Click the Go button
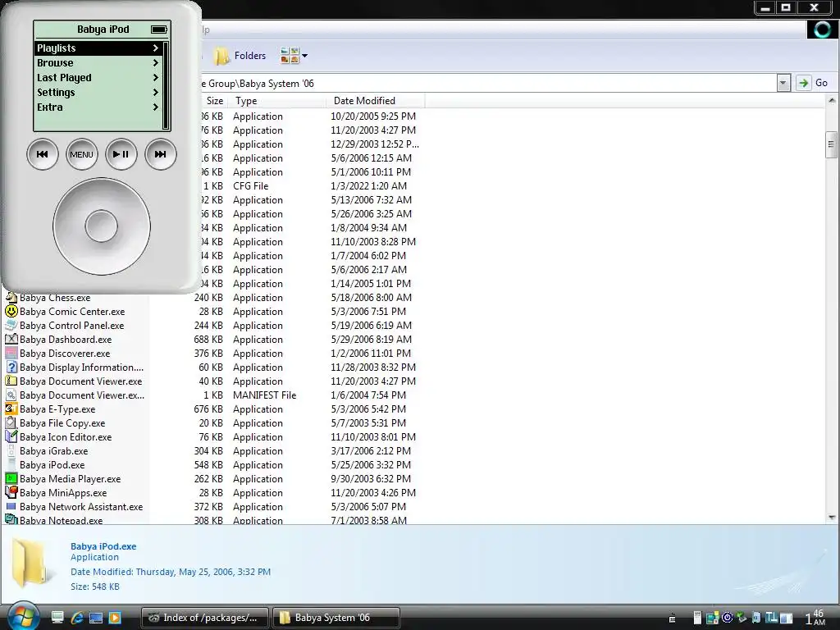 point(813,83)
